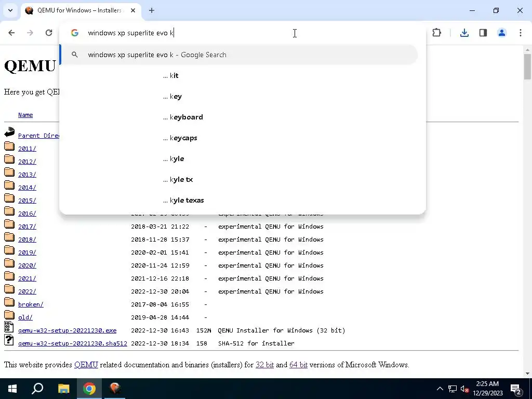The height and width of the screenshot is (399, 532).
Task: Sort listing by the Name column link
Action: pos(25,115)
